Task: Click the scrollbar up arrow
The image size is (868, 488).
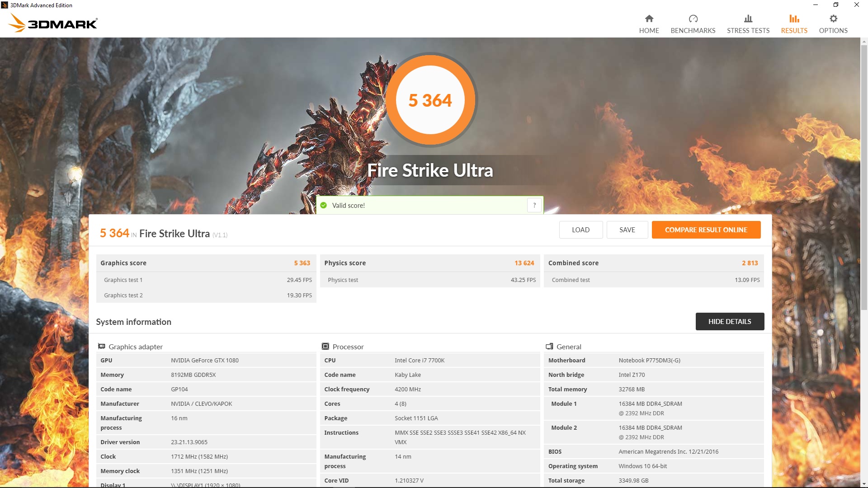Action: click(864, 42)
